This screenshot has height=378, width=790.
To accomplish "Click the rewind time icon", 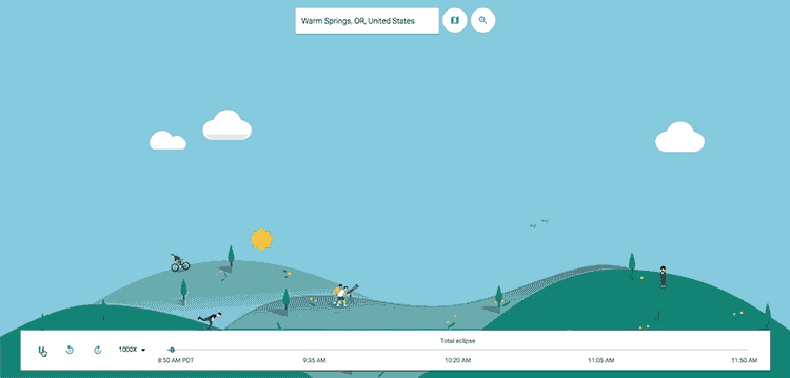I will [70, 349].
